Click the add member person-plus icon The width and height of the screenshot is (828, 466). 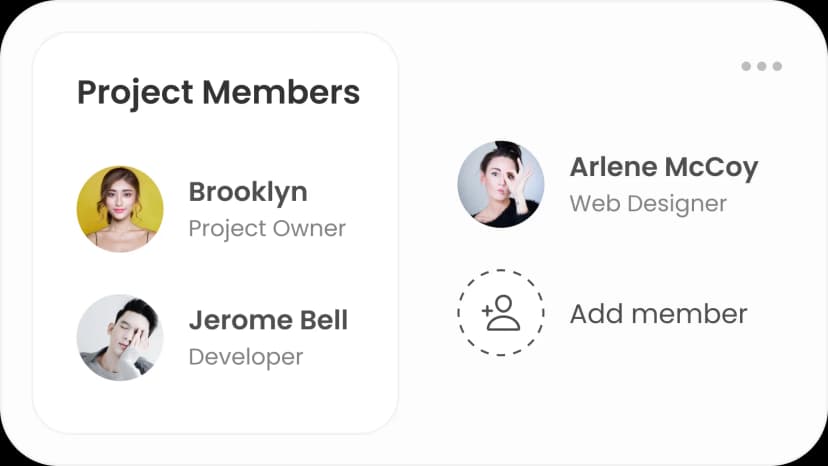click(501, 313)
